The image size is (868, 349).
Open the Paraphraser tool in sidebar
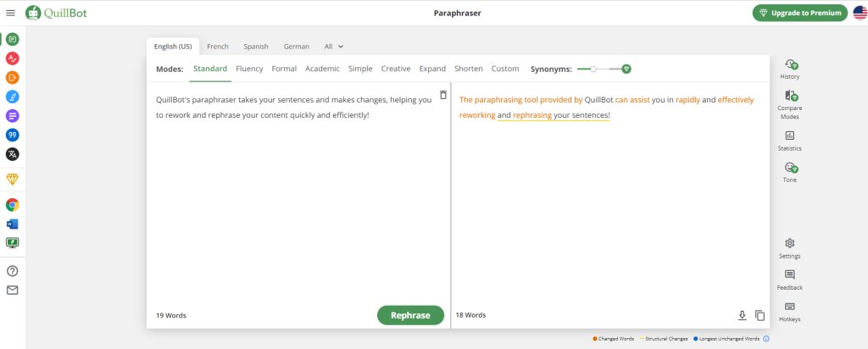point(12,39)
